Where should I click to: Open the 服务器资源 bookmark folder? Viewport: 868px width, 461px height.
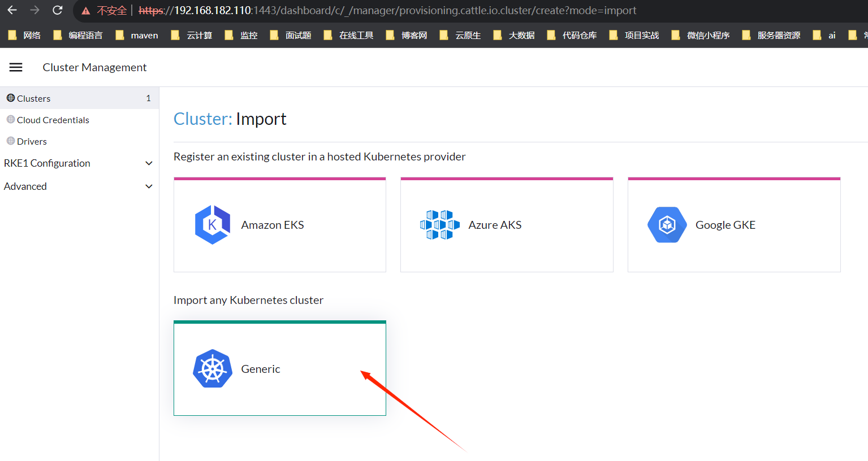point(771,35)
